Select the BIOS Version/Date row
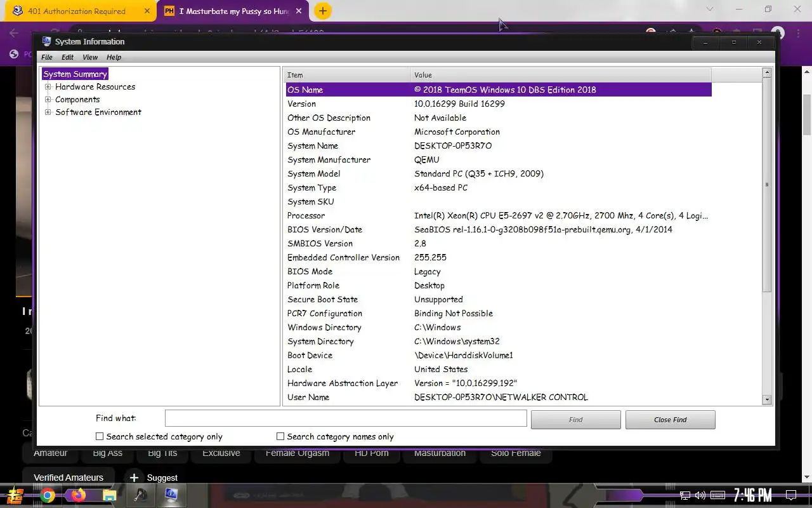Image resolution: width=812 pixels, height=508 pixels. pos(499,229)
